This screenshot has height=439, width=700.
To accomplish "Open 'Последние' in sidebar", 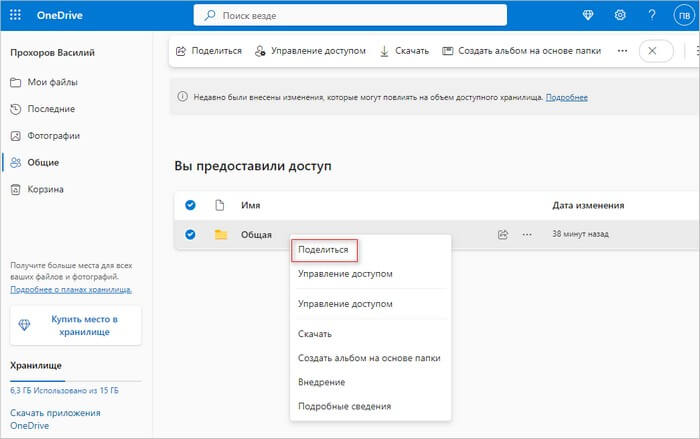I will (x=42, y=109).
